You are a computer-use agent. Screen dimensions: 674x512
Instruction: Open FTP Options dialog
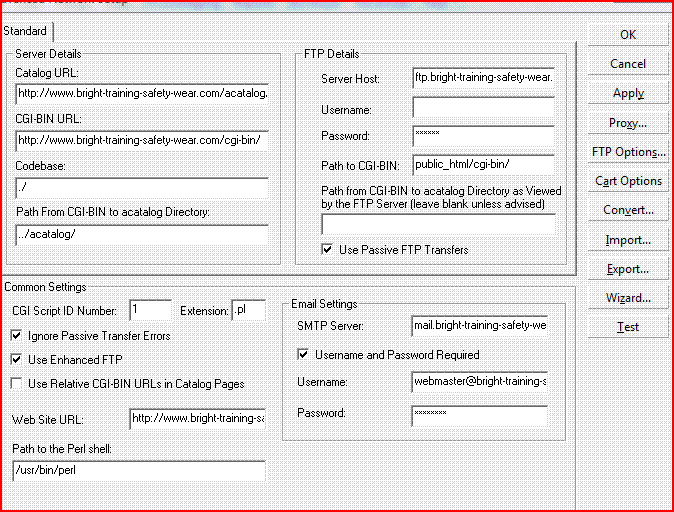coord(627,152)
